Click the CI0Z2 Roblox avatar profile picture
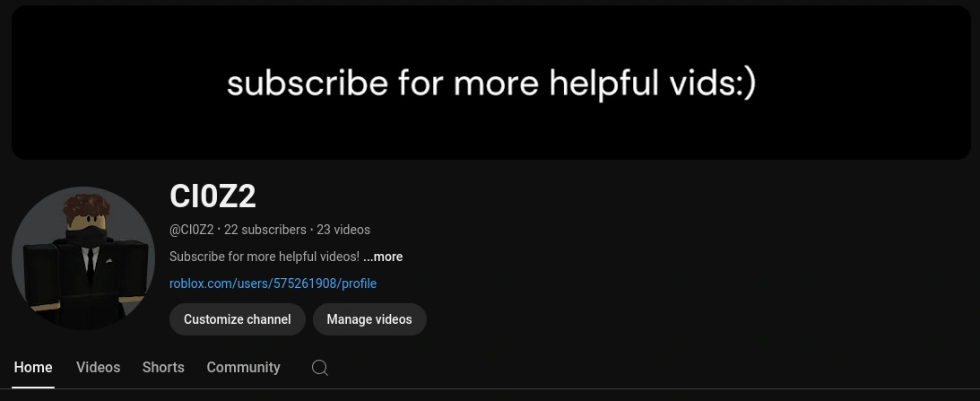Viewport: 980px width, 401px height. point(83,257)
